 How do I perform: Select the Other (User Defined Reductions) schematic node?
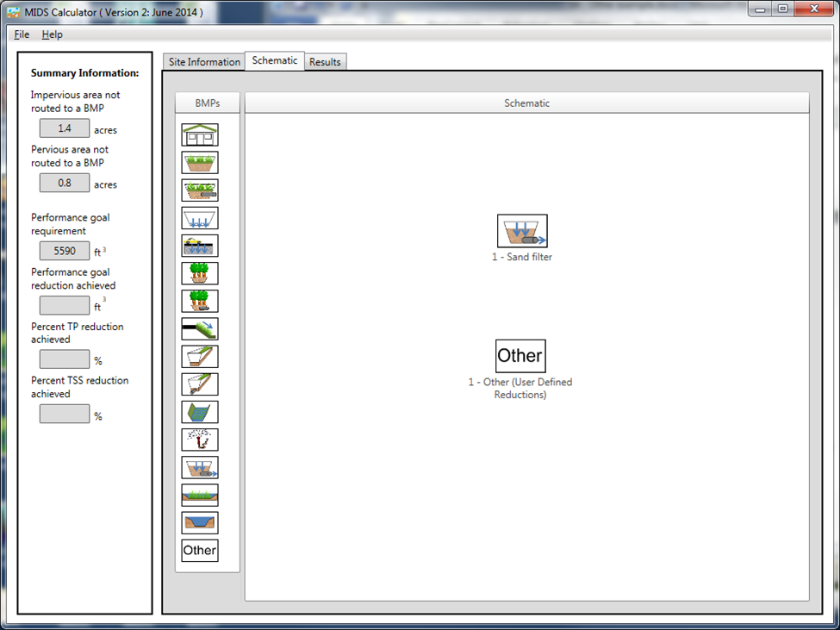click(520, 356)
